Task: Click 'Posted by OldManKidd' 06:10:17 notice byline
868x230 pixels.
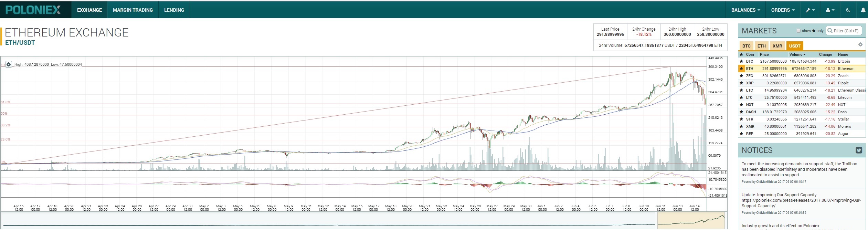Action: coord(774,182)
